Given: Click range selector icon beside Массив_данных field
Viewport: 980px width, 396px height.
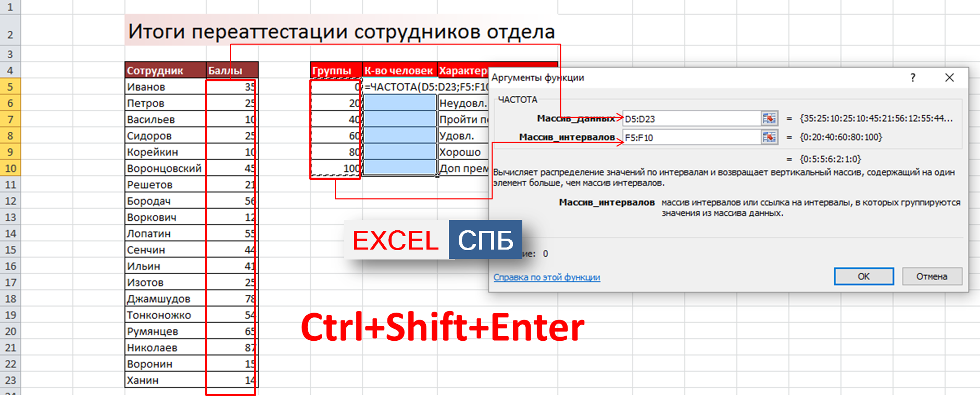Looking at the screenshot, I should pyautogui.click(x=769, y=119).
